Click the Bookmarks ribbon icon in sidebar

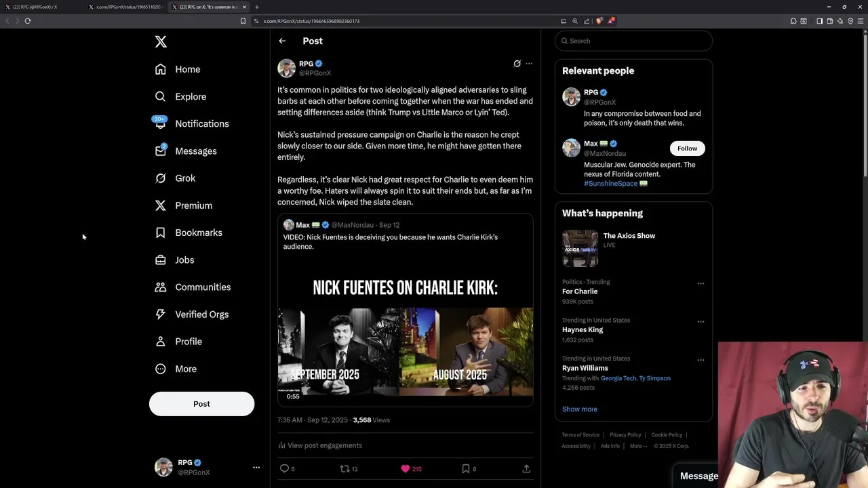[x=160, y=232]
